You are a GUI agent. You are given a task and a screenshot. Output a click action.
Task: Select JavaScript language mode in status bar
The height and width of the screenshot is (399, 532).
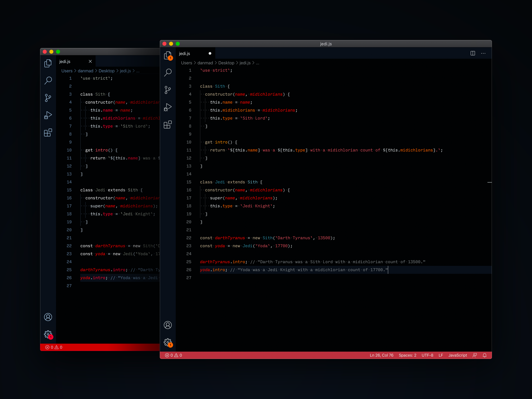[x=458, y=355]
